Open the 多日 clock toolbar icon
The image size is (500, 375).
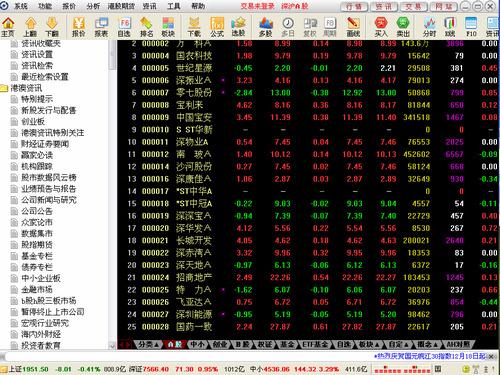[288, 27]
